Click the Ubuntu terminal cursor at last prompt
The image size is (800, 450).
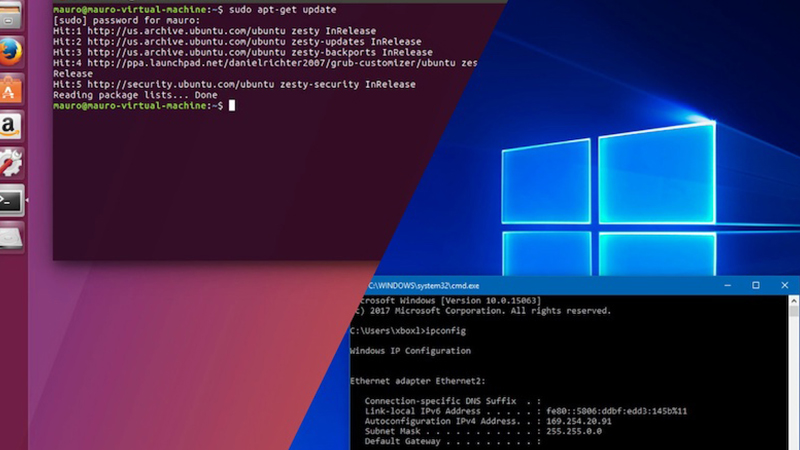tap(232, 106)
